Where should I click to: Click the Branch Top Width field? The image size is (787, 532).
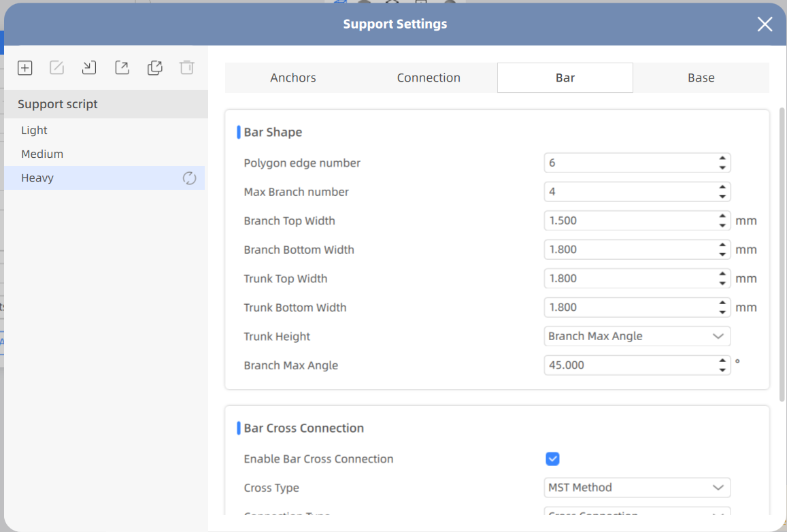[629, 221]
